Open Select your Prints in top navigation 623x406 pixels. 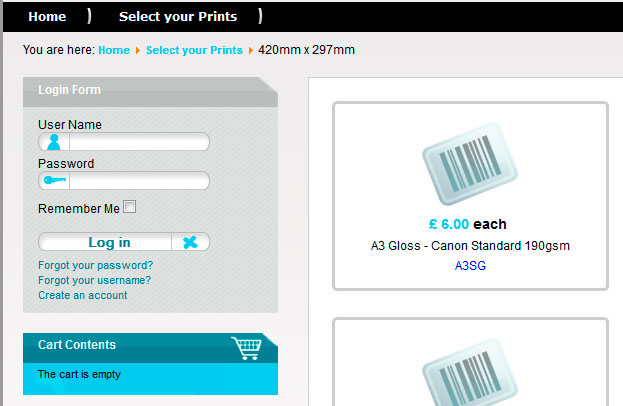[x=178, y=16]
